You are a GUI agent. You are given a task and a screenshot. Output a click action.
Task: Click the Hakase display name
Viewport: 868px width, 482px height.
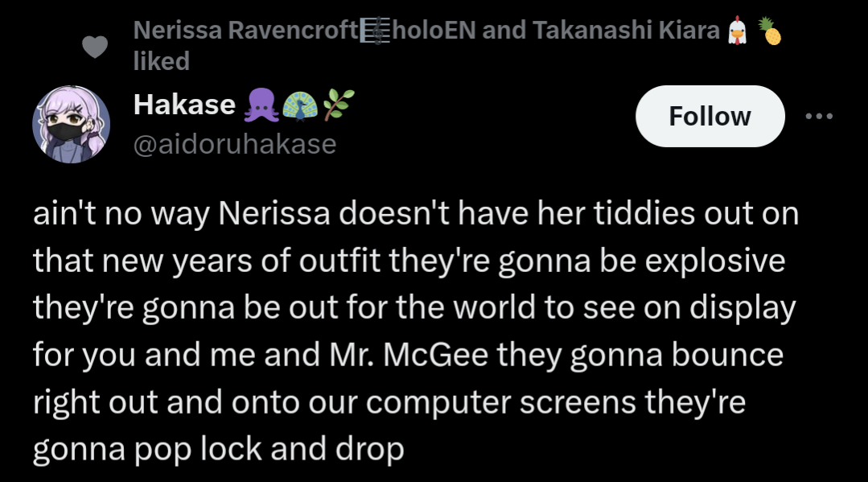184,104
